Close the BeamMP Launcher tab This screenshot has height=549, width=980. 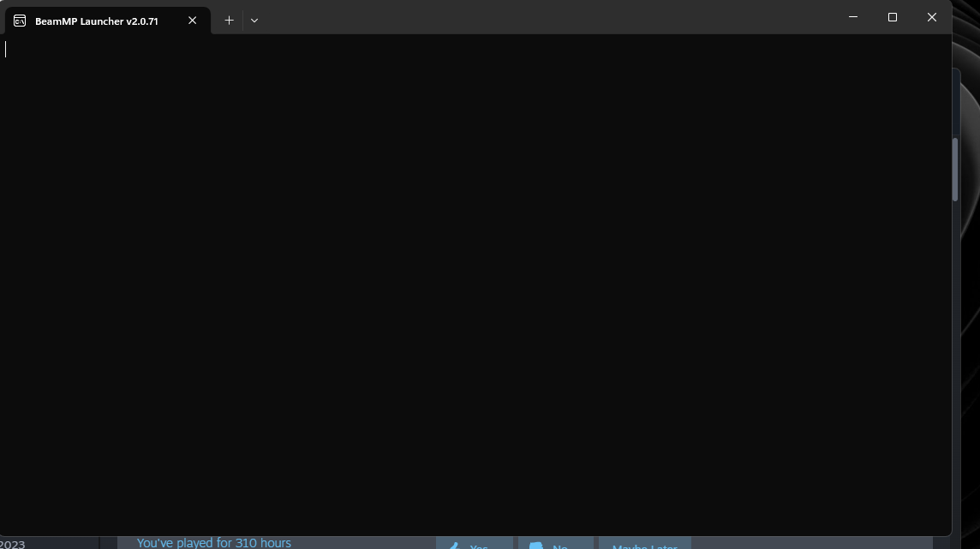point(193,21)
